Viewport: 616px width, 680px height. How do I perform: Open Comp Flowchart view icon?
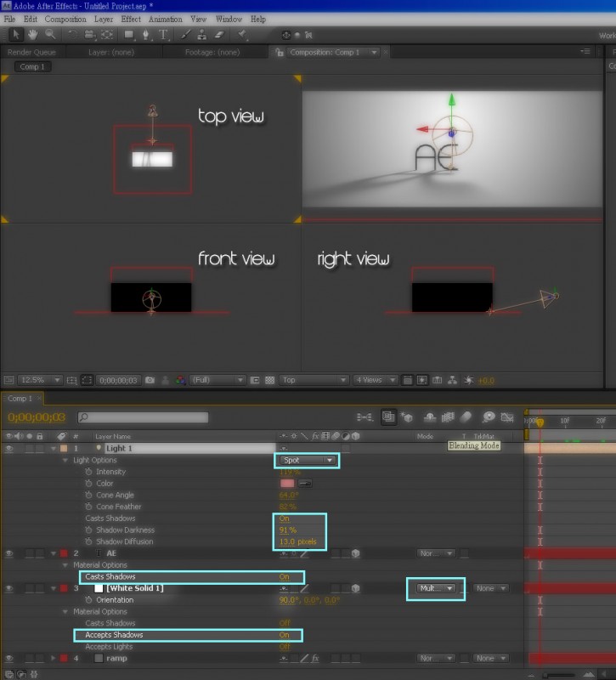[452, 380]
